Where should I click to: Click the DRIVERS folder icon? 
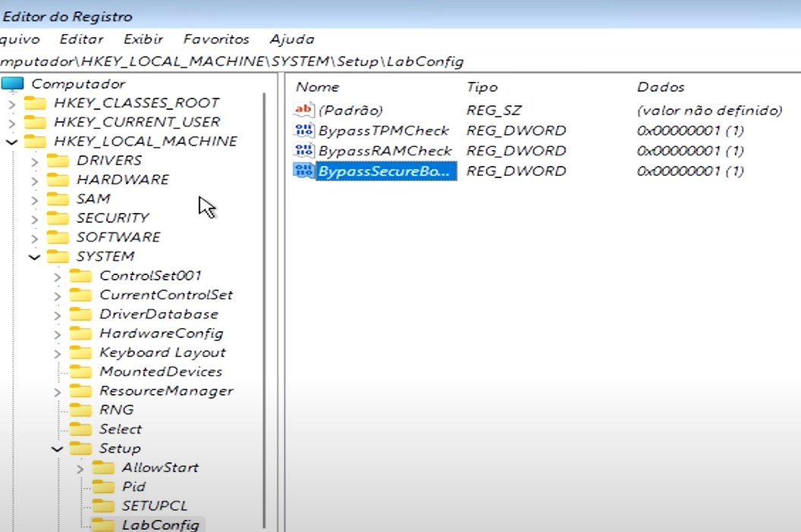point(58,161)
